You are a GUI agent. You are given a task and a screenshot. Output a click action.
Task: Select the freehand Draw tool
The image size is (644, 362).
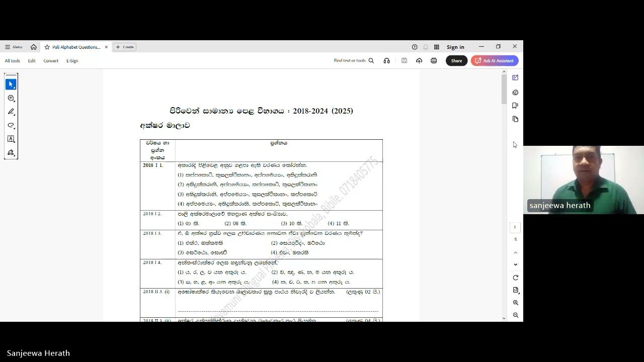11,125
